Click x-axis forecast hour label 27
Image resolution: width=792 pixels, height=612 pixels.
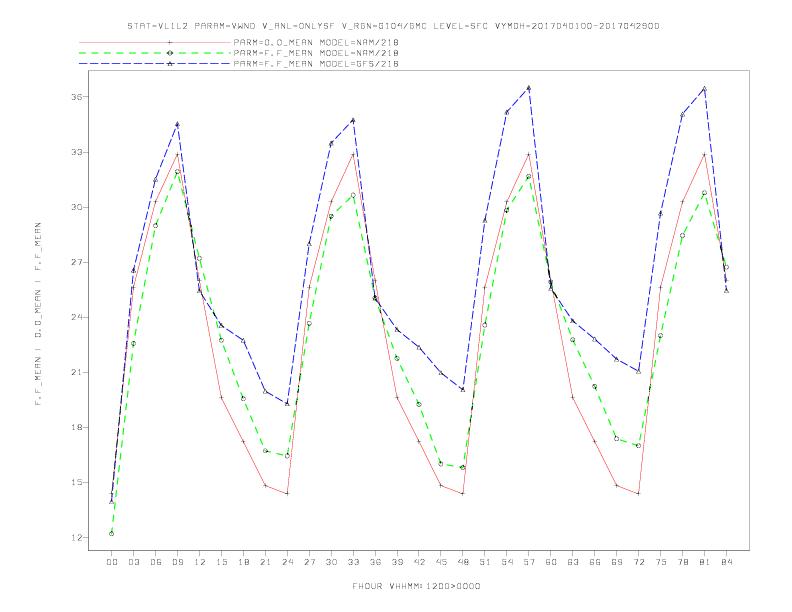(309, 562)
